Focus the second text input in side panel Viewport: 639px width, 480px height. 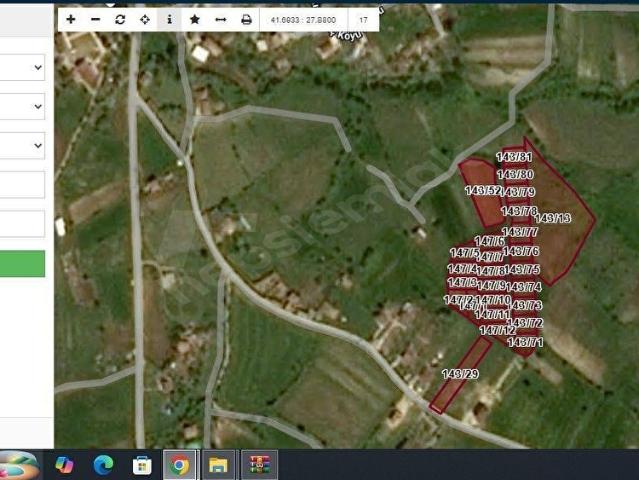pos(22,223)
